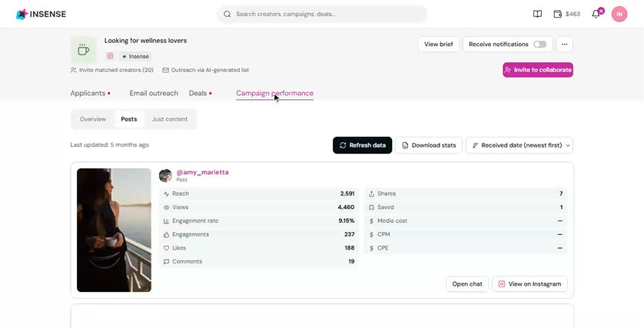644x328 pixels.
Task: Open the knowledge book icon
Action: 537,14
